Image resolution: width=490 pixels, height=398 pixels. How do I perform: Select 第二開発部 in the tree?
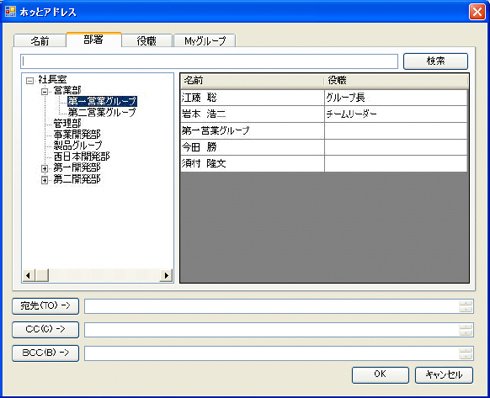[77, 179]
